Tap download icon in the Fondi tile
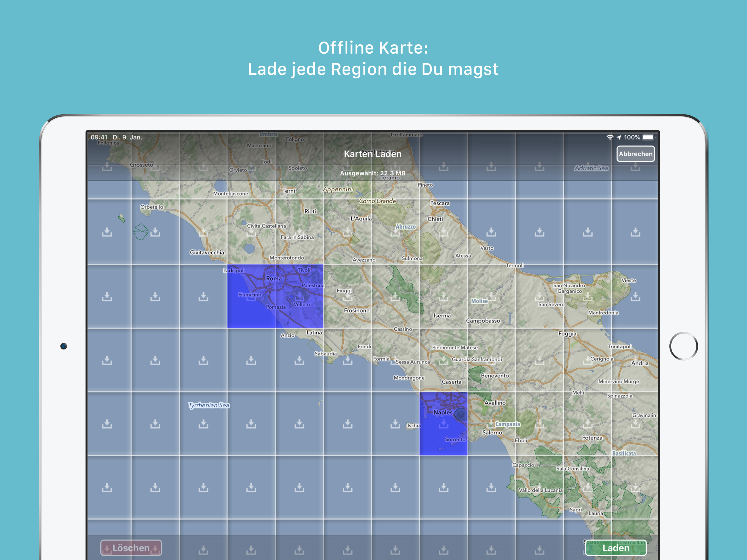Viewport: 747px width, 560px height. [348, 360]
